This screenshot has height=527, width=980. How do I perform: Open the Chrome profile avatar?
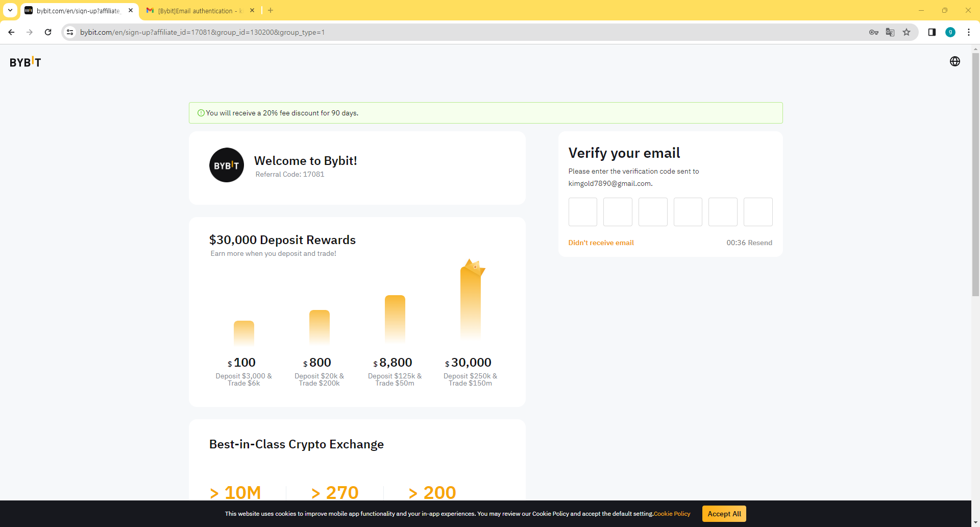(x=950, y=32)
